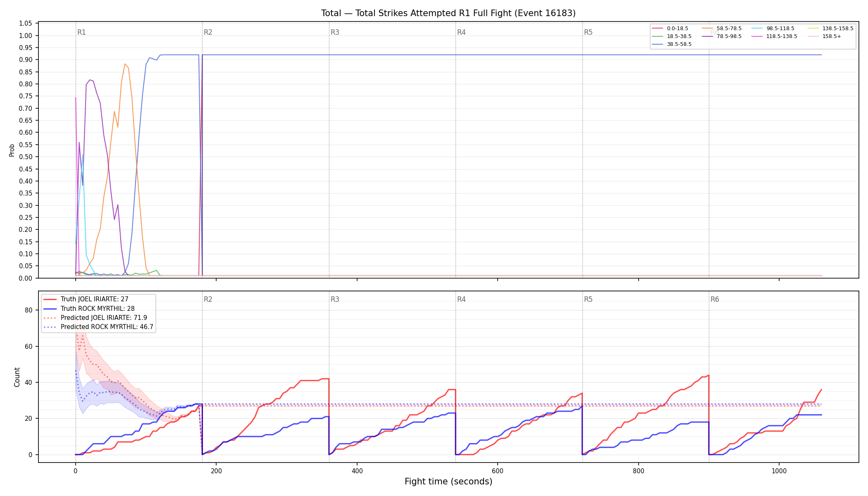This screenshot has height=496, width=868.
Task: Click the 60 tick on Count axis
Action: click(x=29, y=346)
